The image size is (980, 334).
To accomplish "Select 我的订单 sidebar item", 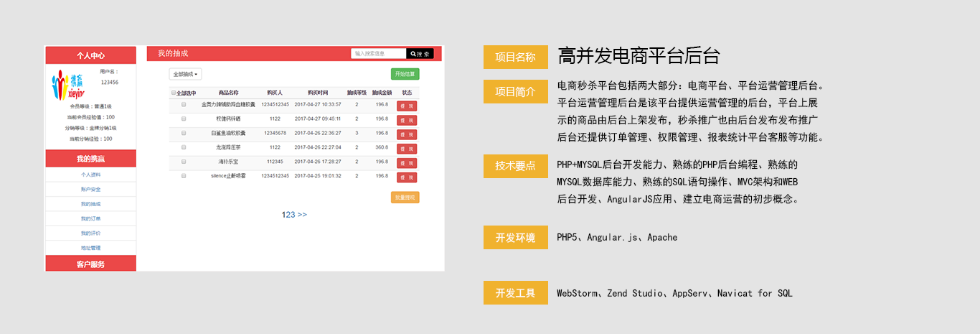I will pos(91,219).
